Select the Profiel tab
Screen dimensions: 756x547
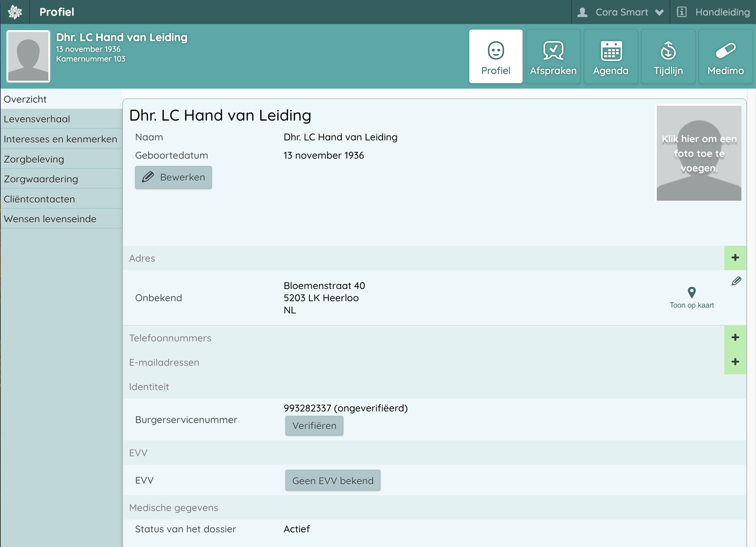496,57
